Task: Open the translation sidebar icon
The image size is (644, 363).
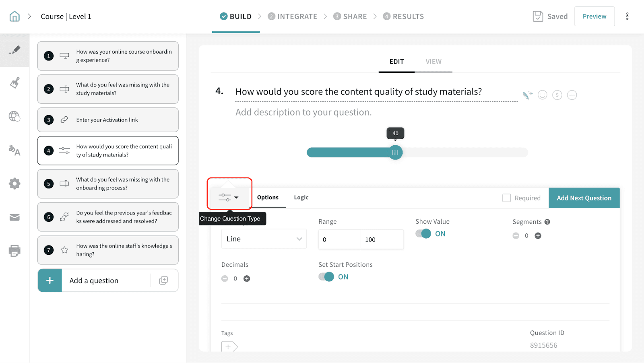Action: tap(14, 150)
